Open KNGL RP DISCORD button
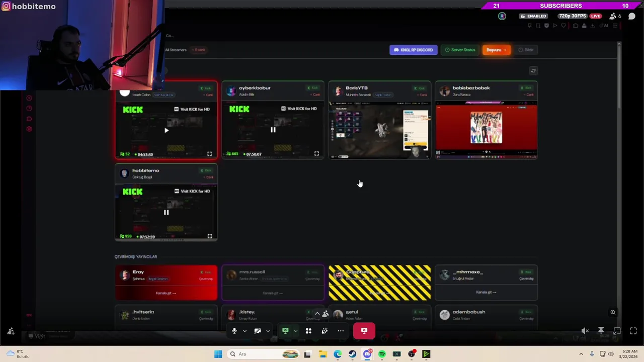 point(413,50)
